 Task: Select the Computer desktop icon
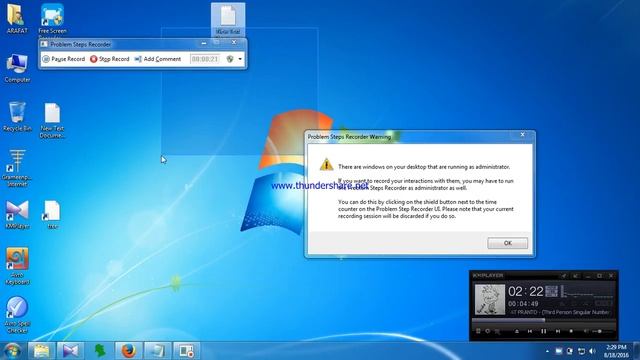tap(17, 68)
